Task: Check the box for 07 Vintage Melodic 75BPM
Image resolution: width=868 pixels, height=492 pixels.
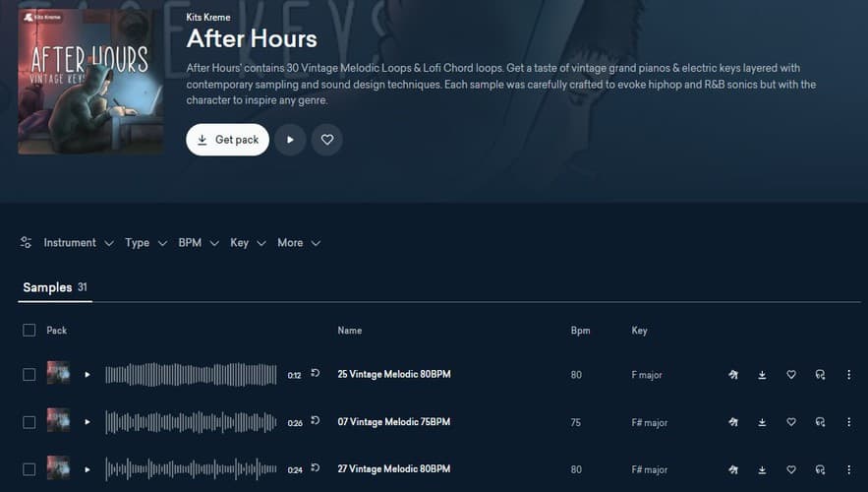Action: coord(29,422)
